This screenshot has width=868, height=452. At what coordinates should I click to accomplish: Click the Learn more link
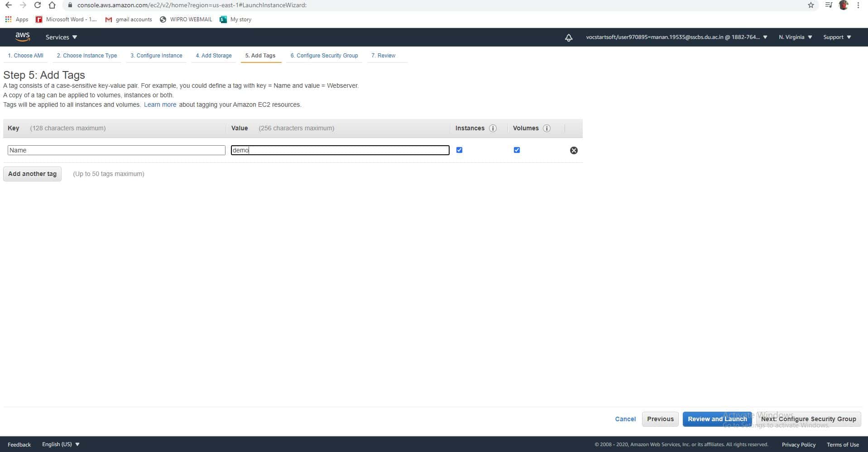[x=160, y=105]
